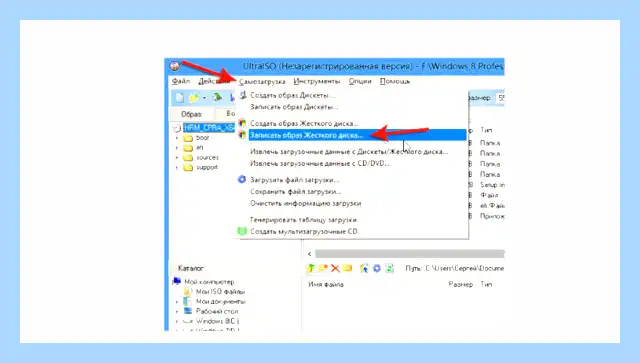
Task: Click the UltraISO title bar app icon
Action: pyautogui.click(x=175, y=66)
